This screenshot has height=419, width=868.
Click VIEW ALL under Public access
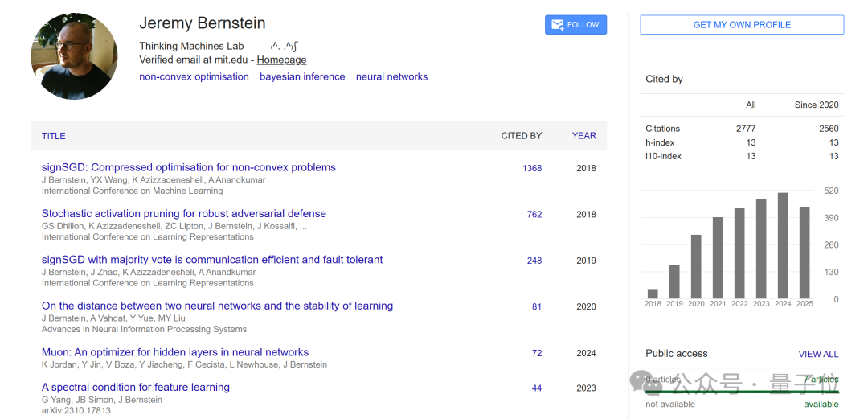[818, 354]
